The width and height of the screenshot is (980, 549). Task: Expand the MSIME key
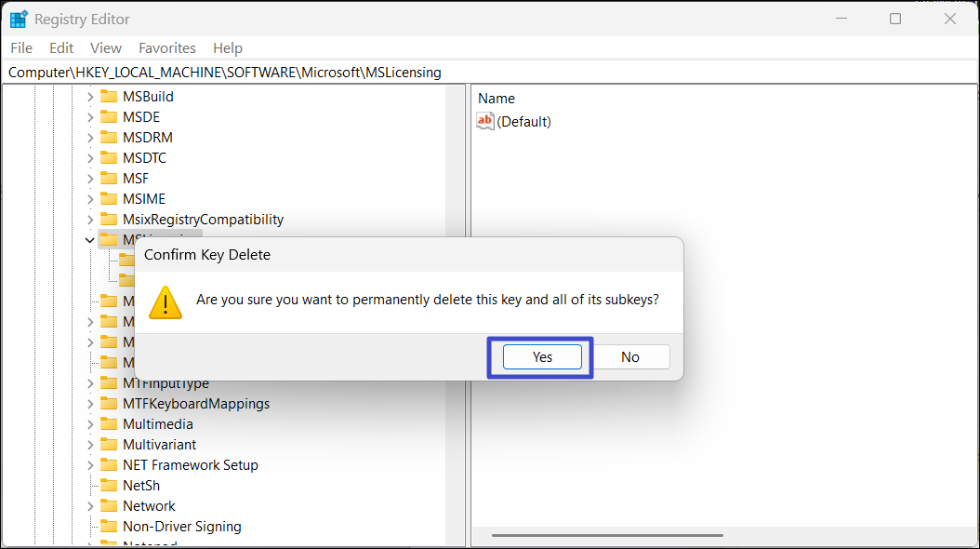(90, 199)
